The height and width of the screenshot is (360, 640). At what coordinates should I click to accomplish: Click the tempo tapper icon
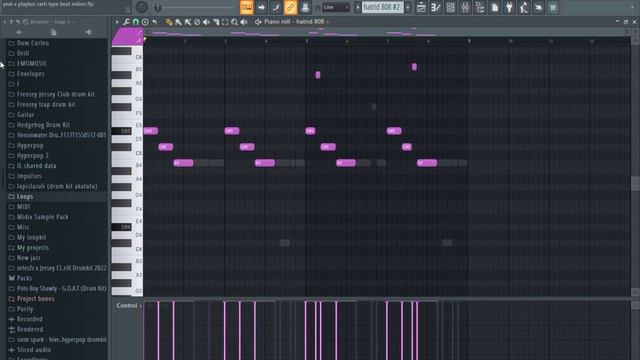[524, 7]
